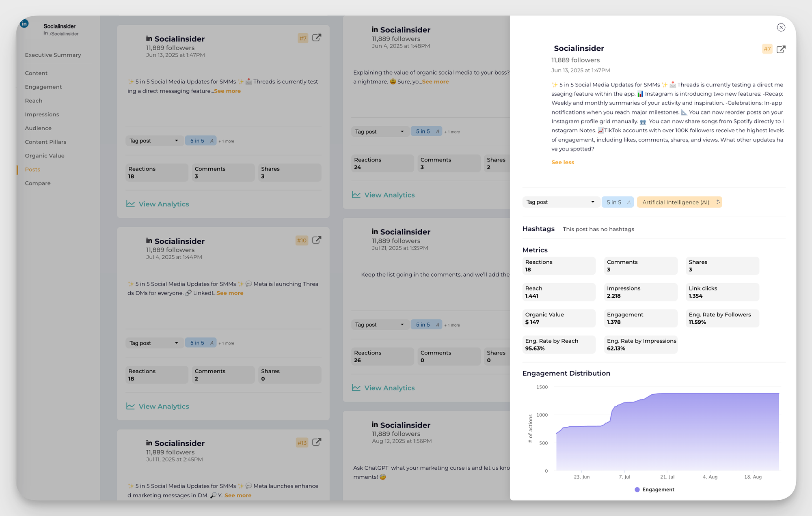View Analytics for Jul 21 post
The width and height of the screenshot is (812, 516).
coord(390,388)
